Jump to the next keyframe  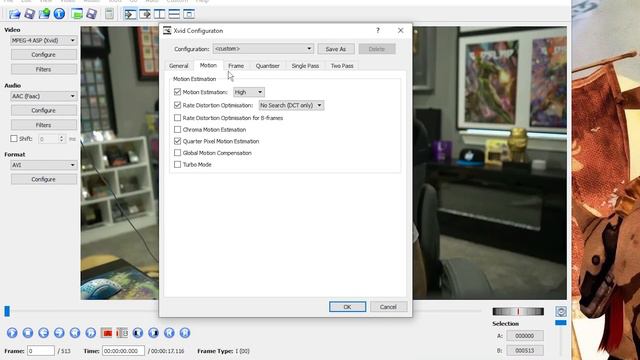[91, 333]
